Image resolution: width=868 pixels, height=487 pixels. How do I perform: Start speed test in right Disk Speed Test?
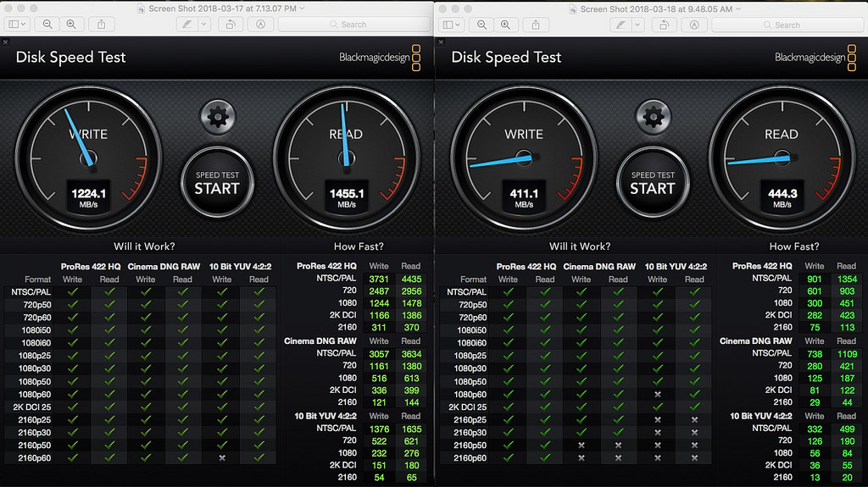click(x=653, y=183)
